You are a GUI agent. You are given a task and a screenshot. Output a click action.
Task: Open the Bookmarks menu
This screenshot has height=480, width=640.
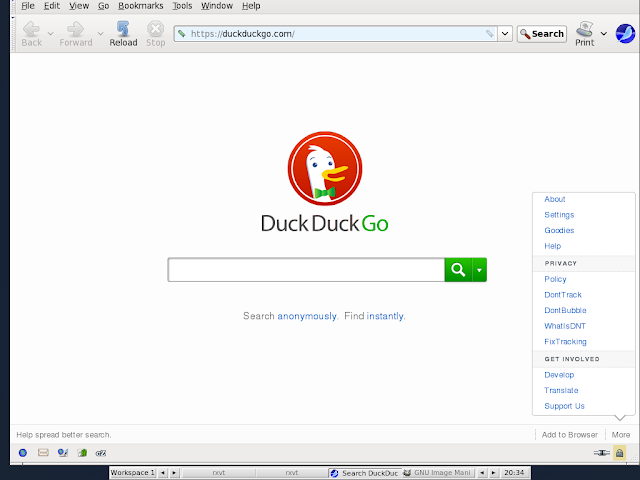pos(140,6)
